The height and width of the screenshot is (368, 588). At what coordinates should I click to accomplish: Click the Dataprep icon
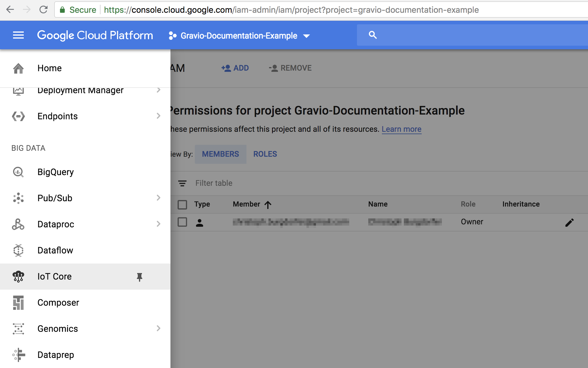point(18,355)
